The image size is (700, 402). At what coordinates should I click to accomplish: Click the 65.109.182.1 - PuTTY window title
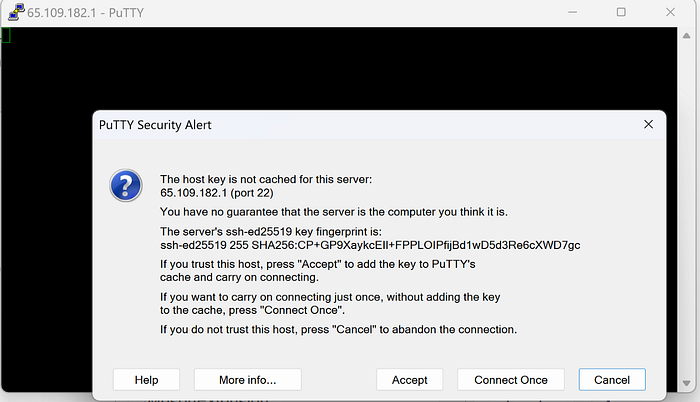pyautogui.click(x=77, y=12)
